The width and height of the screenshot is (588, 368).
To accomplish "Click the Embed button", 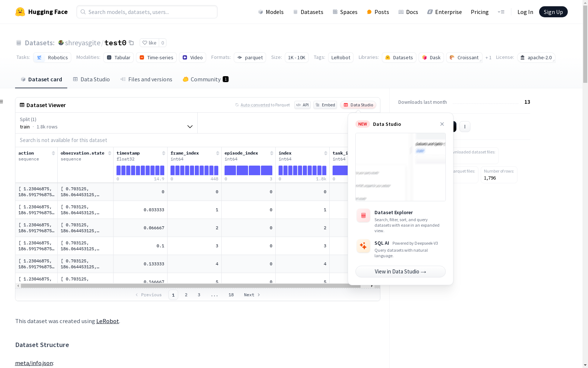I will [x=325, y=105].
